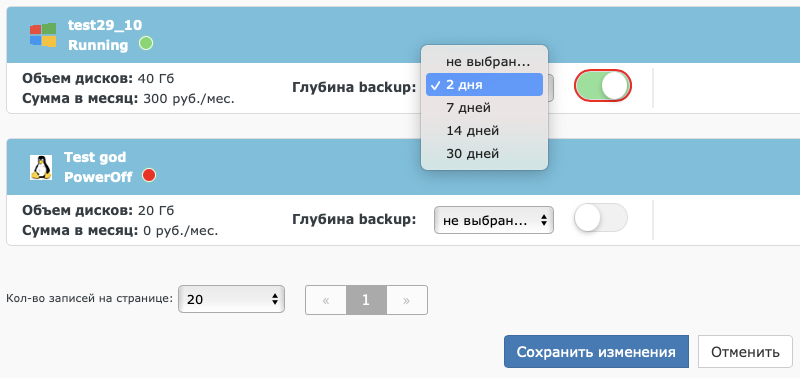Click '300 руб./мес.' monthly sum
This screenshot has height=378, width=800.
coord(189,98)
